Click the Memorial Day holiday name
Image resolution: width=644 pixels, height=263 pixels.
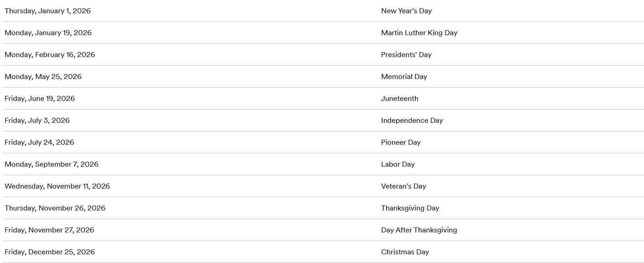pyautogui.click(x=404, y=77)
